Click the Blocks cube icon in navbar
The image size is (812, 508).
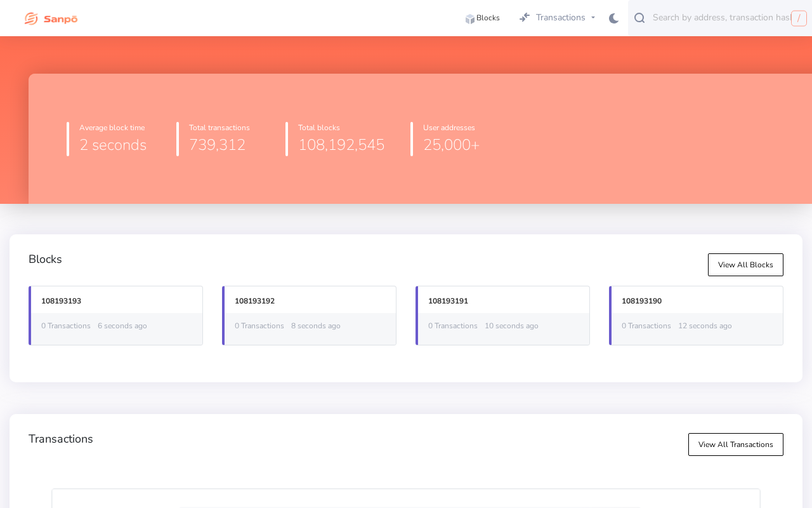[x=470, y=19]
